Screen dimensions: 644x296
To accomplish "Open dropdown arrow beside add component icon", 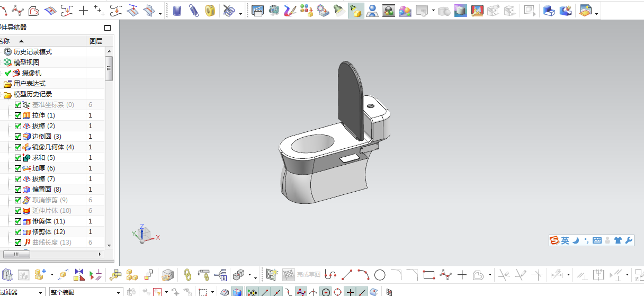I will point(52,275).
